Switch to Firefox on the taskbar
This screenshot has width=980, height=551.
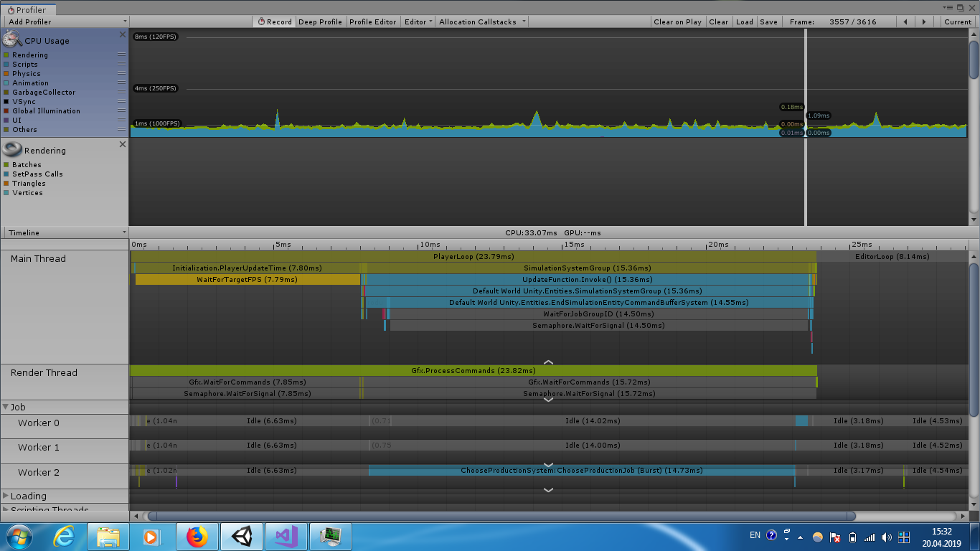pos(197,537)
